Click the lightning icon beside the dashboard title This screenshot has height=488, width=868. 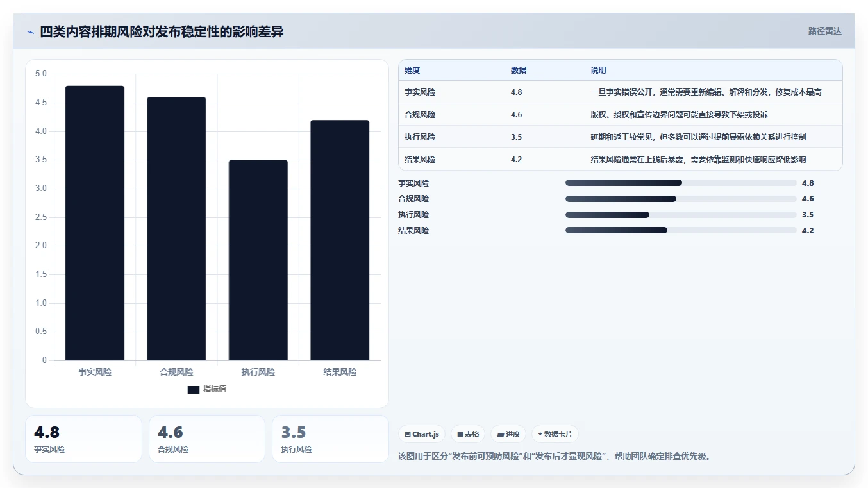click(x=31, y=32)
